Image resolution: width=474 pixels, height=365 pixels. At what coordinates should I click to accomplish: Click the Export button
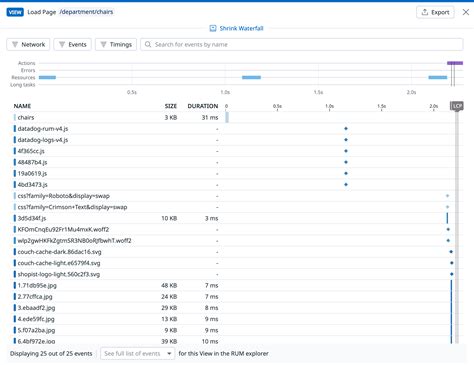coord(435,12)
